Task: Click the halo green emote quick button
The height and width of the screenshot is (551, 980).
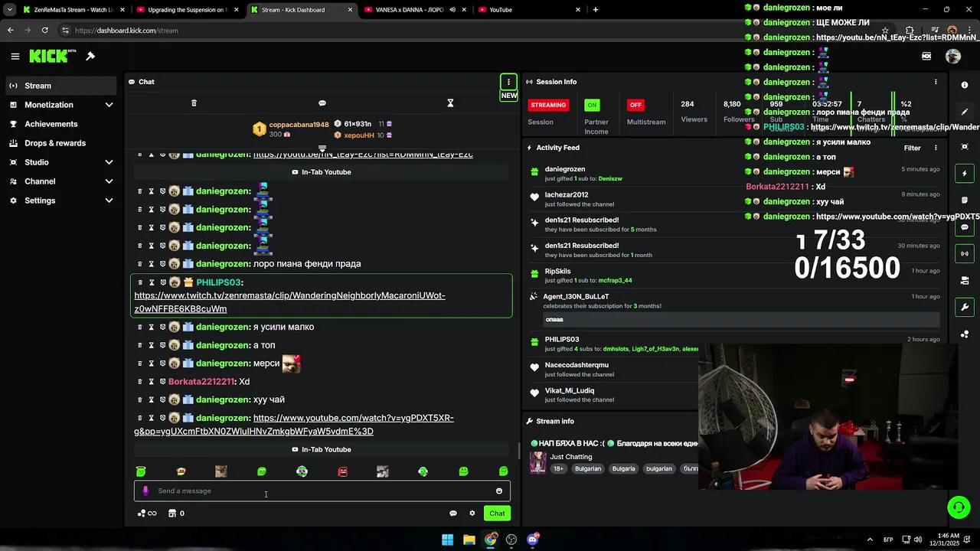Action: pyautogui.click(x=141, y=471)
